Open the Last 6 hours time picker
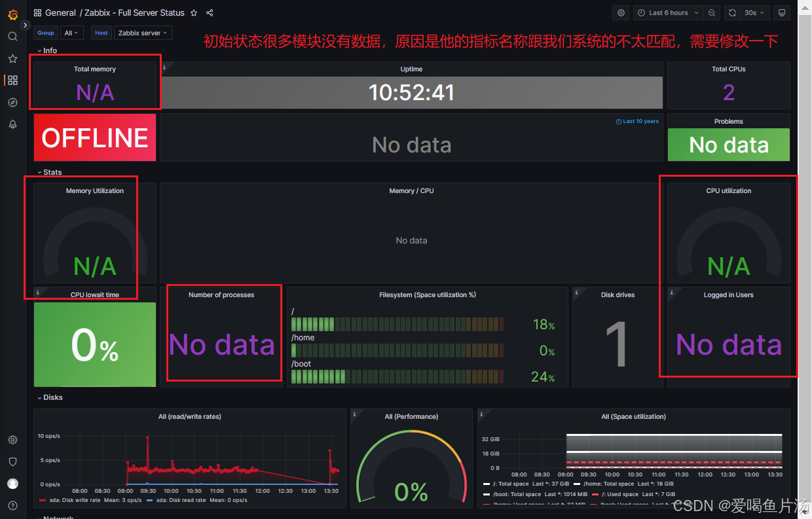The width and height of the screenshot is (812, 519). (668, 12)
